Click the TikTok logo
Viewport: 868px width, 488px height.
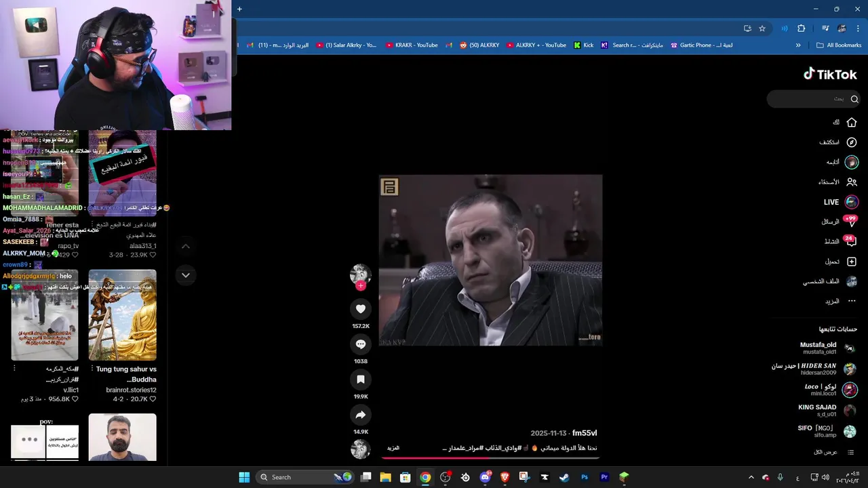click(830, 75)
